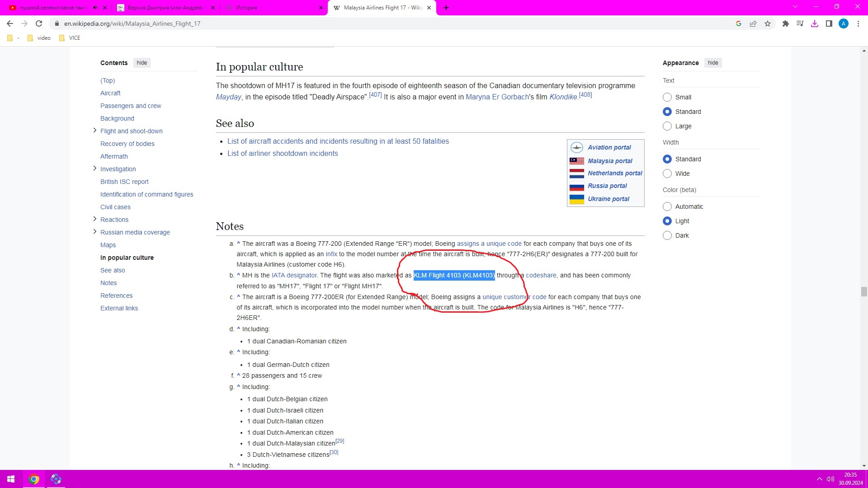Jump to References in contents
868x488 pixels.
(x=117, y=296)
